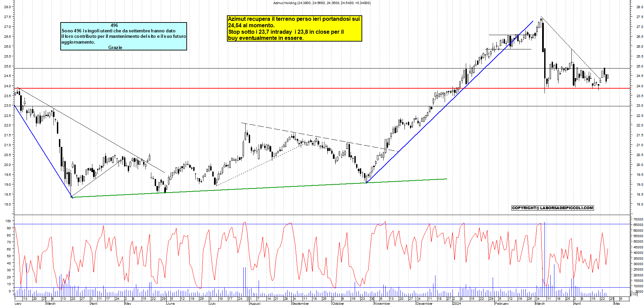This screenshot has height=305, width=644.
Task: Click the '2024' year label on the date axis
Action: click(x=457, y=303)
